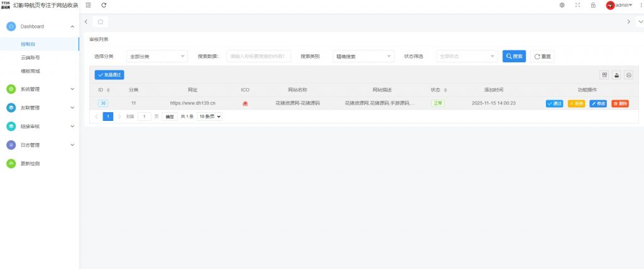Click the 批量通过 batch approve button
The width and height of the screenshot is (644, 269).
(x=109, y=75)
